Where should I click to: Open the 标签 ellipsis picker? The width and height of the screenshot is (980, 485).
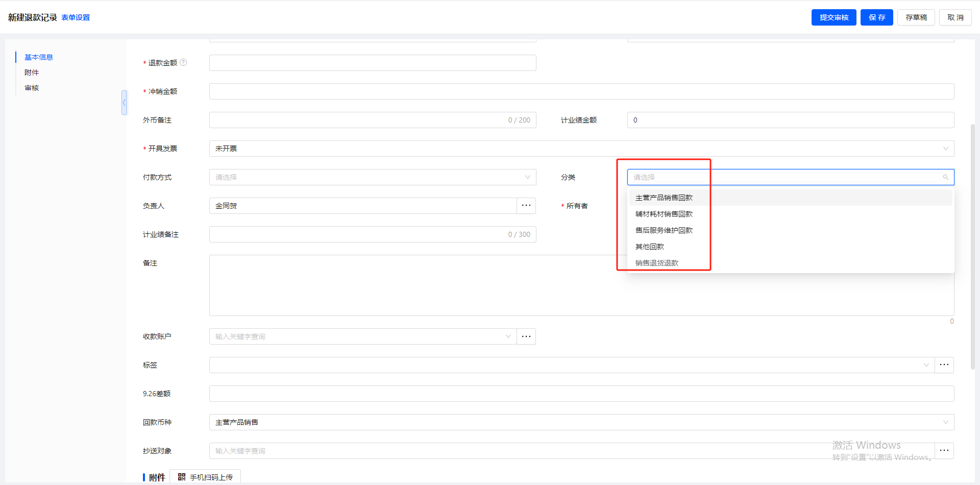pyautogui.click(x=944, y=365)
